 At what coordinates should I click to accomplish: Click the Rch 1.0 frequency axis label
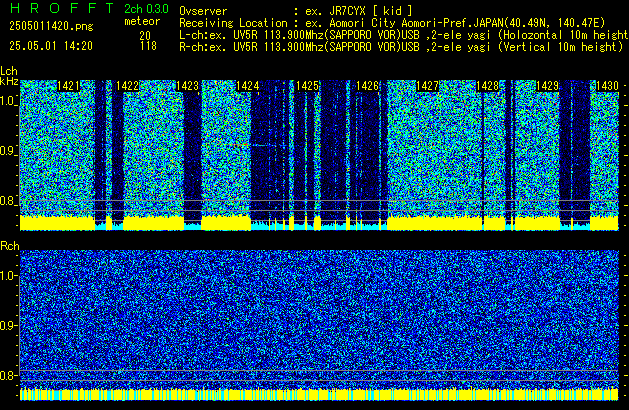[x=8, y=276]
